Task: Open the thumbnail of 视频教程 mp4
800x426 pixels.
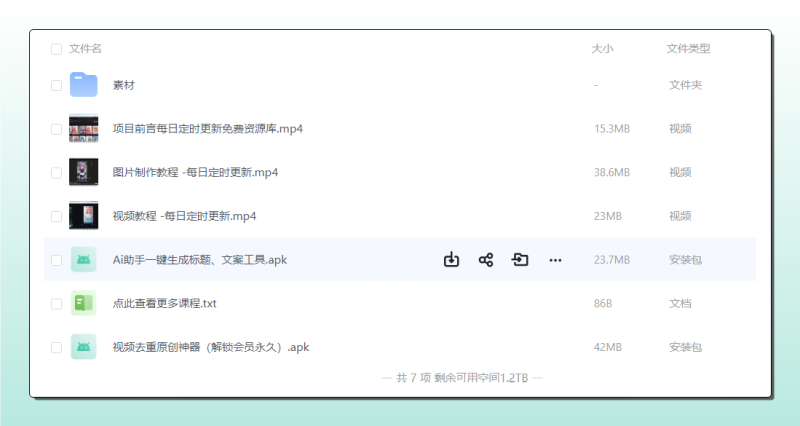Action: pyautogui.click(x=84, y=216)
